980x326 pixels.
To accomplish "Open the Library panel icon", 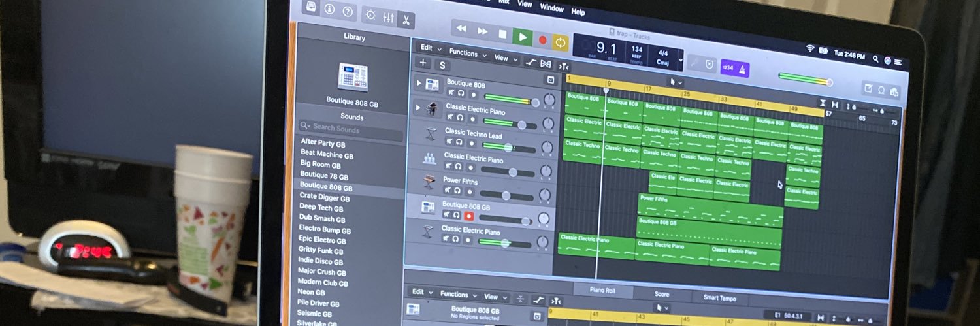I will 310,7.
